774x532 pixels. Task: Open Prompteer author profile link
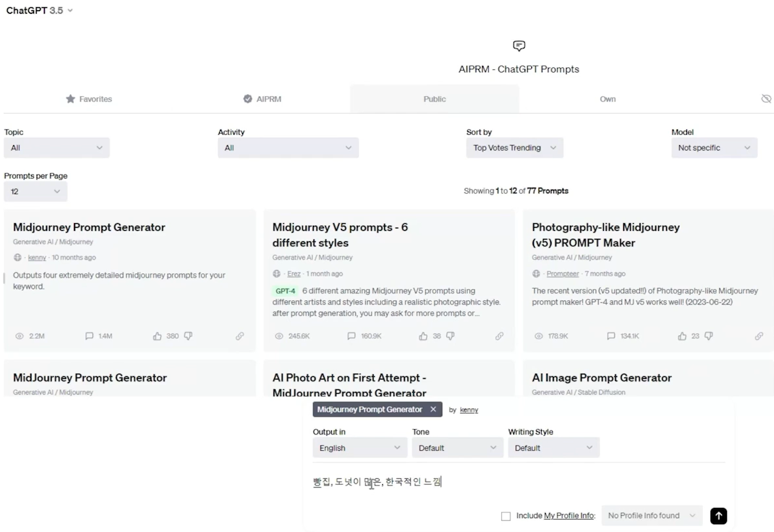[x=563, y=274]
